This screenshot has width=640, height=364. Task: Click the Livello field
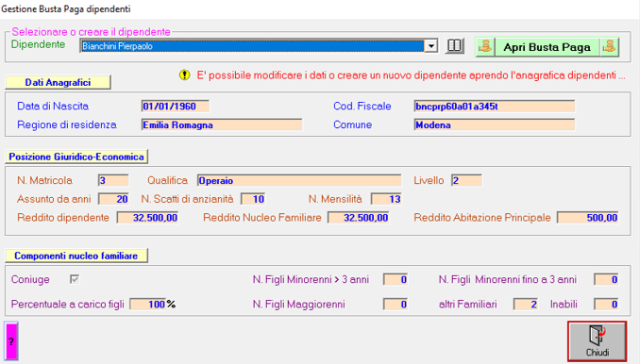[x=466, y=180]
